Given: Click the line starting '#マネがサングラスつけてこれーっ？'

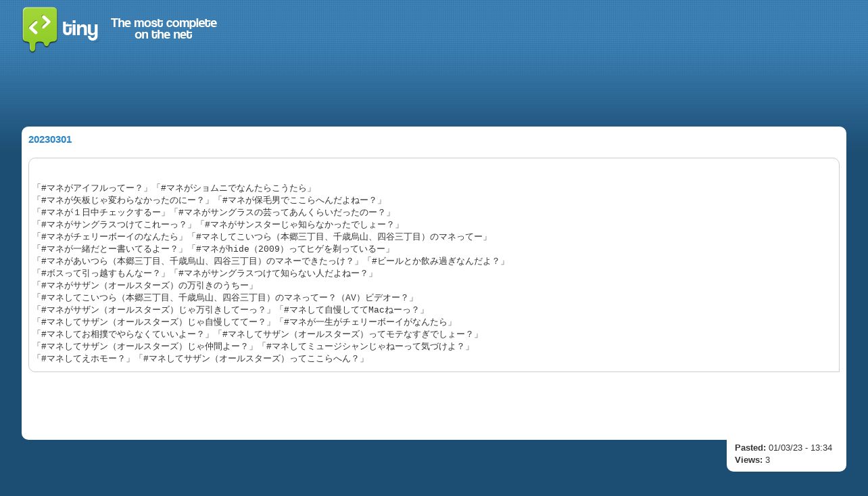Looking at the screenshot, I should point(218,225).
